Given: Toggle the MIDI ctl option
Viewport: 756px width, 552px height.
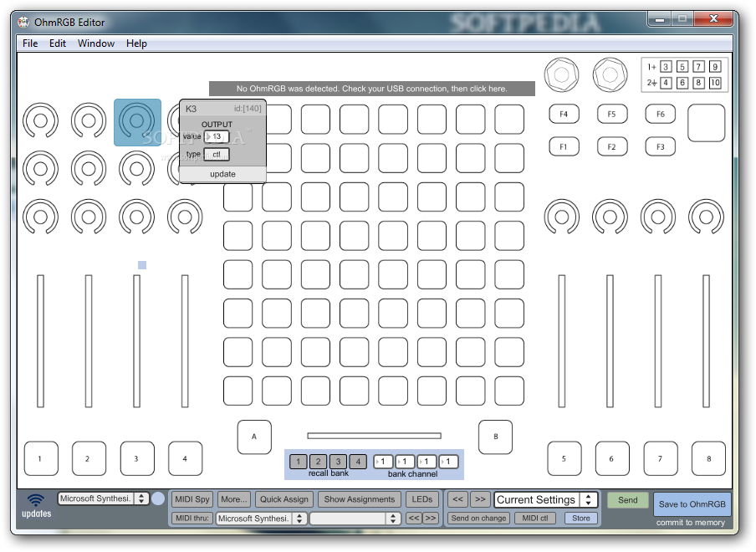Looking at the screenshot, I should click(x=534, y=518).
